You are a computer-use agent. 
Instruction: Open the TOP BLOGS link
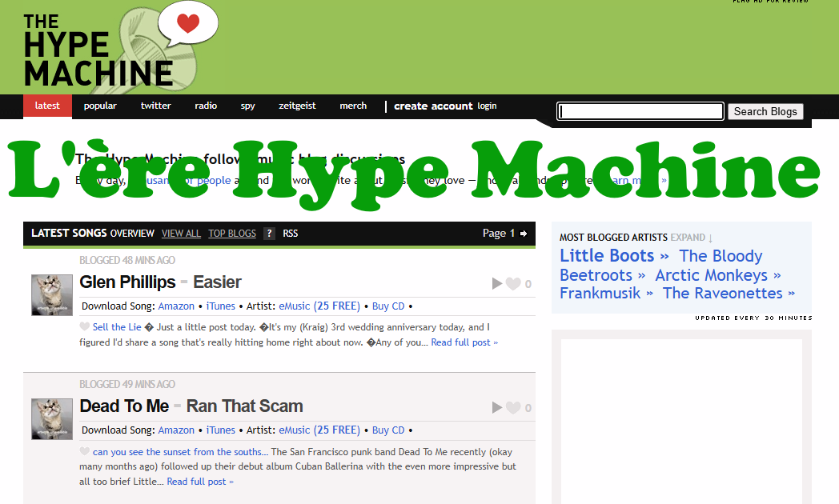[232, 234]
